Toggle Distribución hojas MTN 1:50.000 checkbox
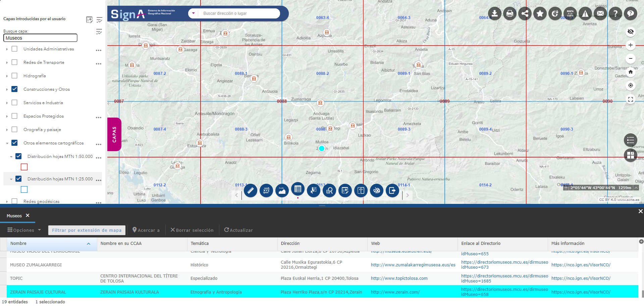 (x=19, y=157)
